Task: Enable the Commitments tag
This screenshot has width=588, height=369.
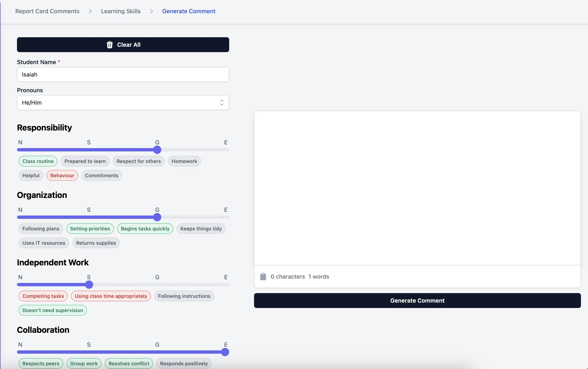Action: (102, 175)
